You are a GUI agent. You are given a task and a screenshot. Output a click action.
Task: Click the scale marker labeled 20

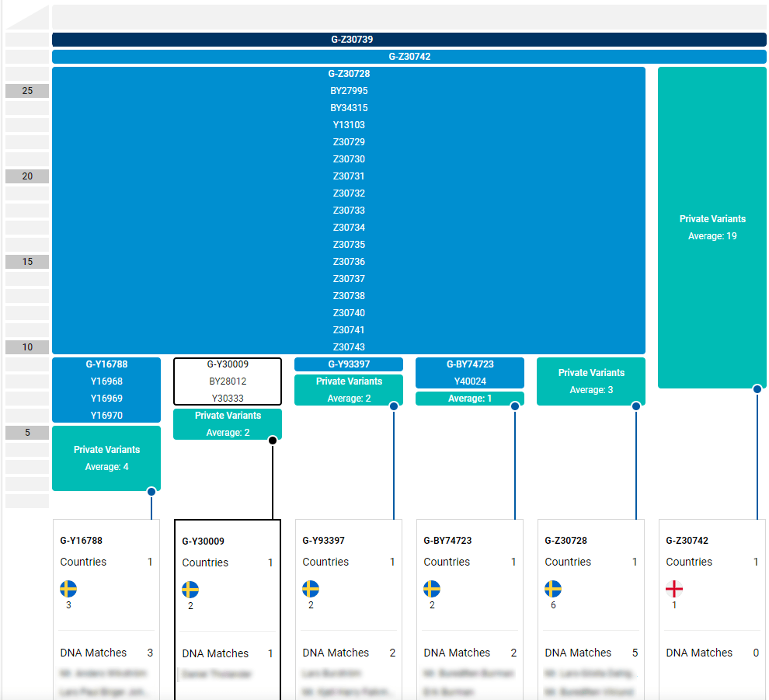pyautogui.click(x=27, y=176)
